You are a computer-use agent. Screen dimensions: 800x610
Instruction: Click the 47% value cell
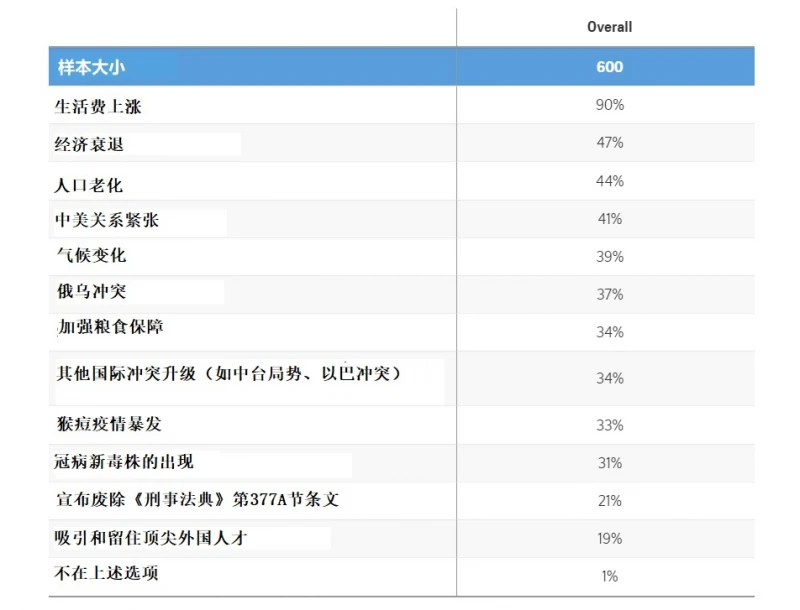coord(607,142)
